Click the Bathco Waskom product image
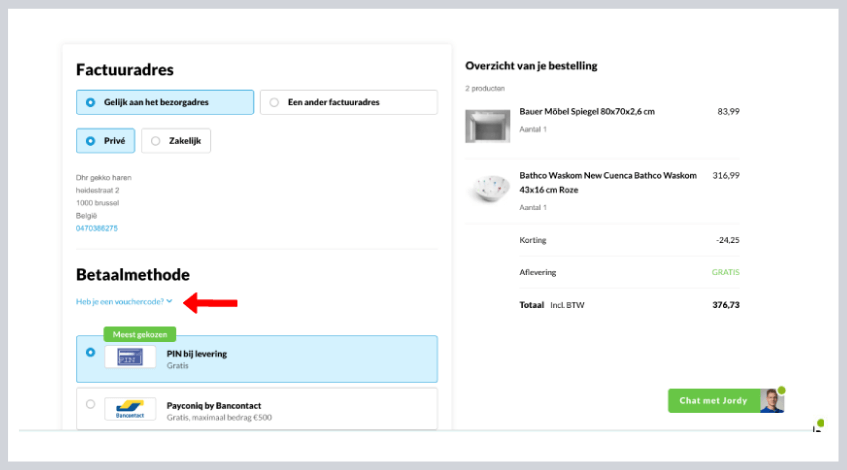The width and height of the screenshot is (847, 470). tap(488, 189)
